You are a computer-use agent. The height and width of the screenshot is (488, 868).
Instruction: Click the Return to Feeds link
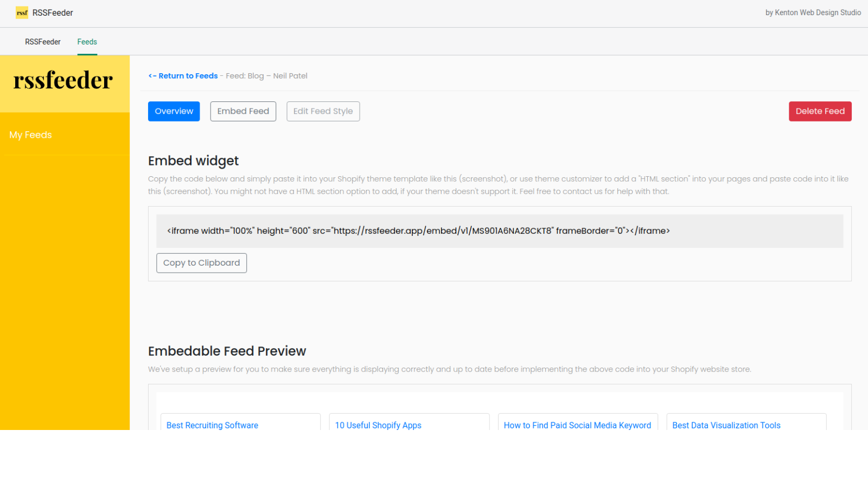pos(183,76)
